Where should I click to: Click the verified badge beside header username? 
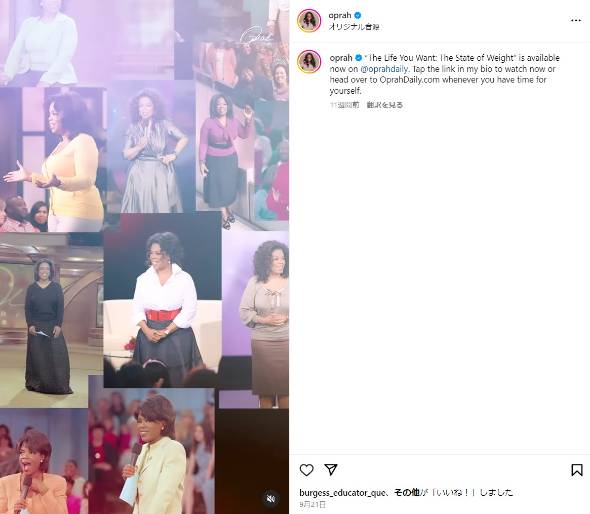[357, 15]
